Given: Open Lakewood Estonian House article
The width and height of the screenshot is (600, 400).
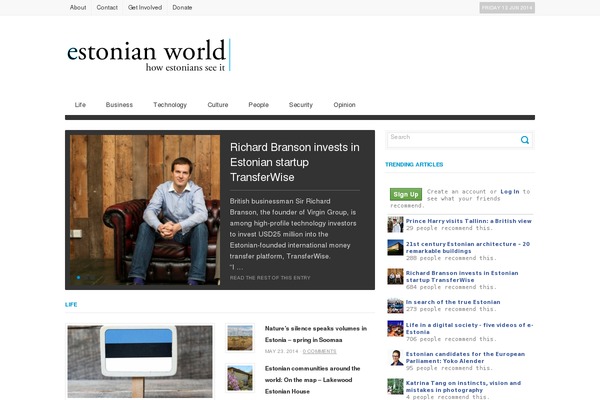Looking at the screenshot, I should [x=313, y=380].
